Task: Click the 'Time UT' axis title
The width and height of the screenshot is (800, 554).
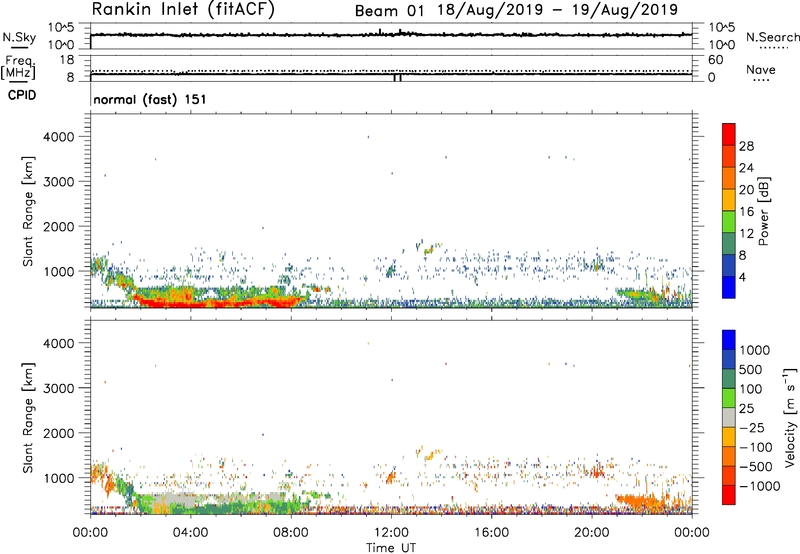Action: pos(391,548)
